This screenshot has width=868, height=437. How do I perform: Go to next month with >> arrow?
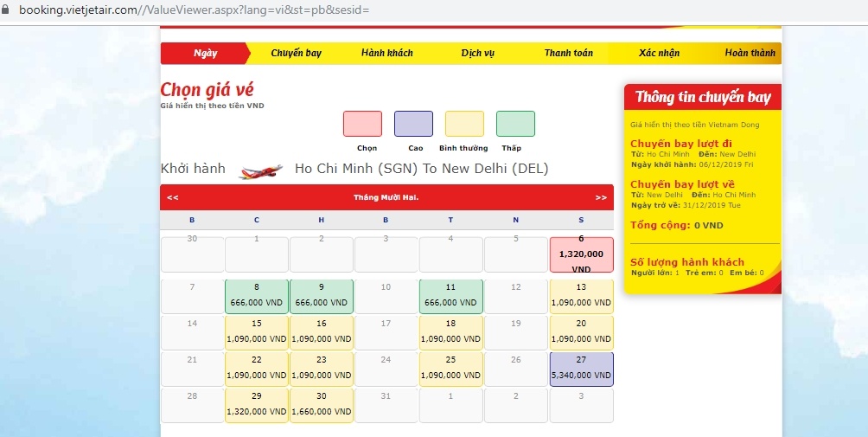pyautogui.click(x=601, y=197)
